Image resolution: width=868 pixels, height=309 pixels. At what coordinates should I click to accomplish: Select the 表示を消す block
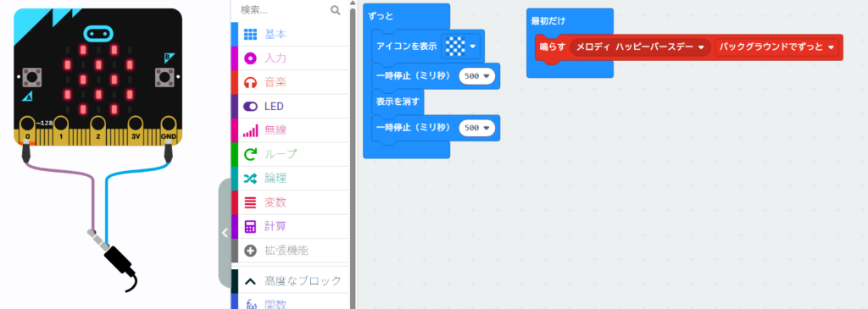click(398, 102)
